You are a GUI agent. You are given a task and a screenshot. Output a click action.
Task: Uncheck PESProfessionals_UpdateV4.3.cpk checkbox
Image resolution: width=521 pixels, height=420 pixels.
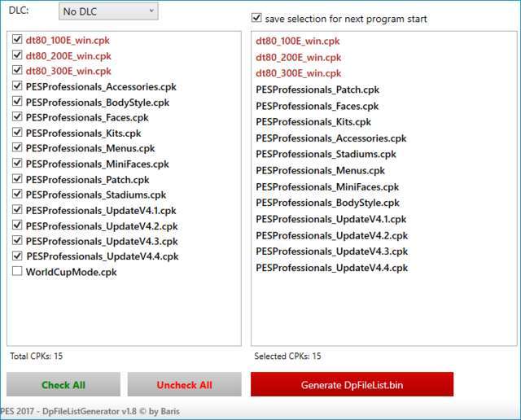(x=17, y=240)
